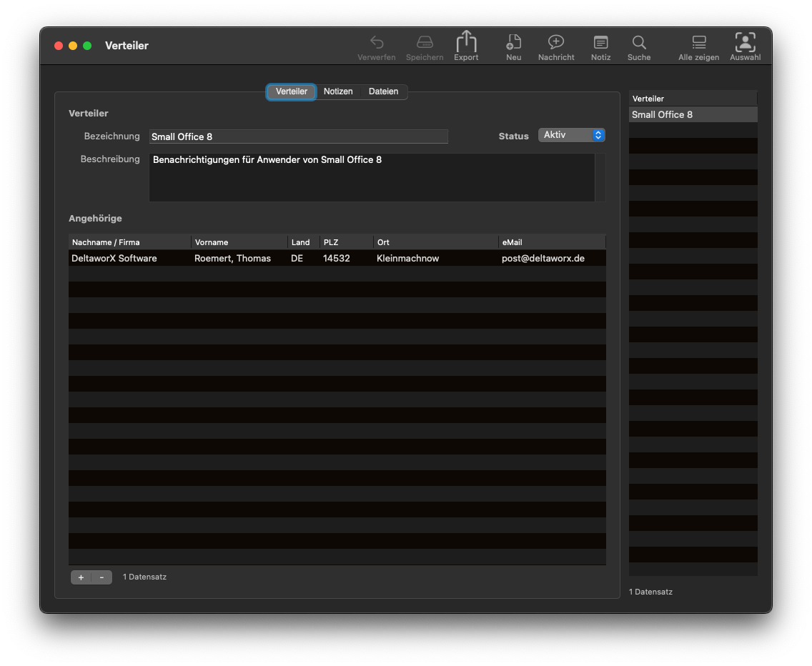The image size is (812, 666).
Task: Open the Nachricht message icon
Action: click(x=555, y=42)
